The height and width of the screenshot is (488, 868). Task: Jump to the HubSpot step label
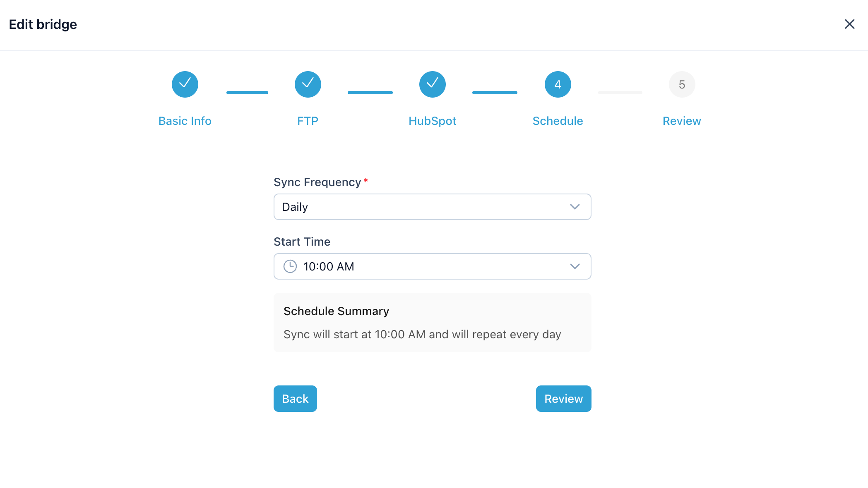coord(433,121)
